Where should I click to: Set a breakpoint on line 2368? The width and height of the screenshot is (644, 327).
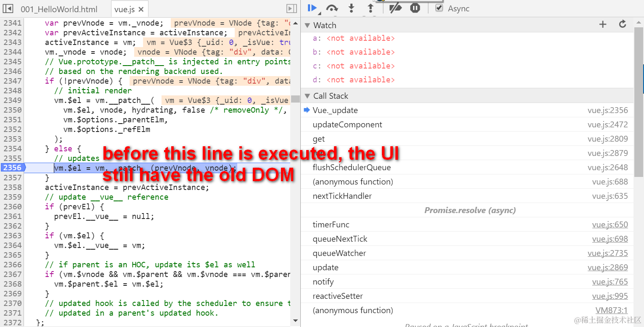coord(12,284)
